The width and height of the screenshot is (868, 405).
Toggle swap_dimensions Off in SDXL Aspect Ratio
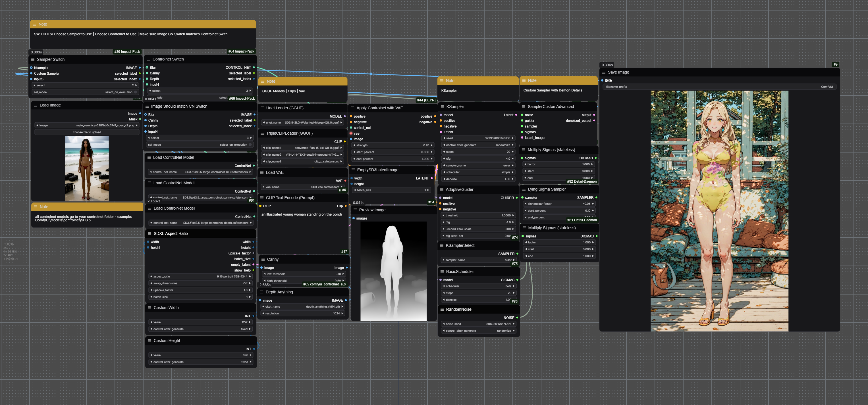point(200,283)
